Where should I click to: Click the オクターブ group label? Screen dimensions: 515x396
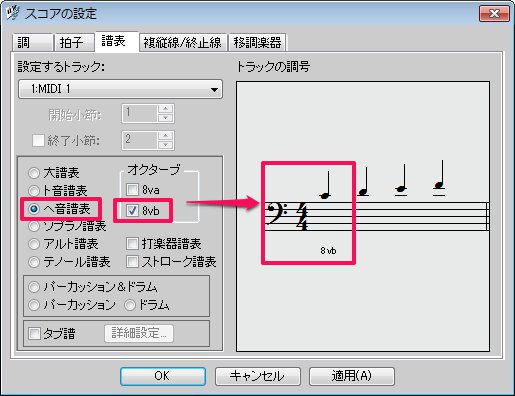tap(154, 170)
